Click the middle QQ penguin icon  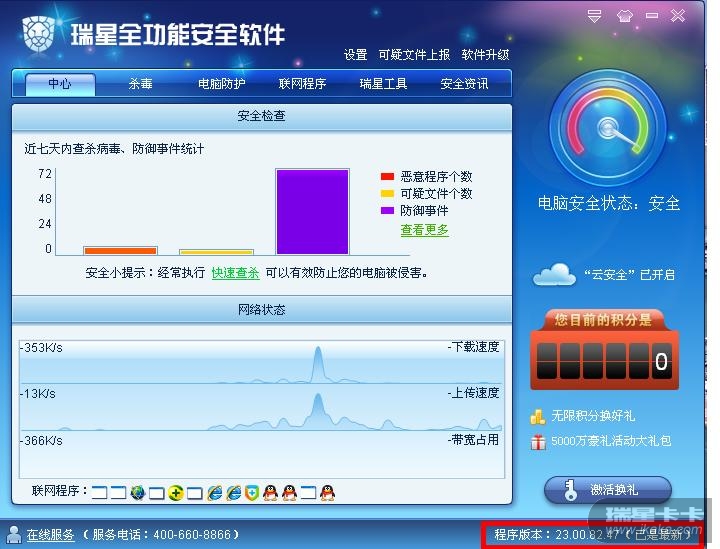point(289,493)
